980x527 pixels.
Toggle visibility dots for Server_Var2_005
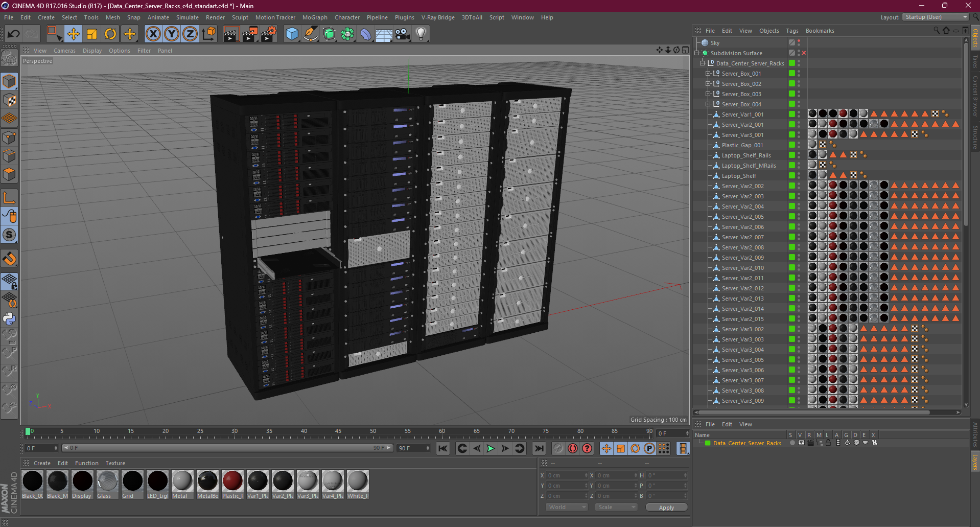click(799, 217)
